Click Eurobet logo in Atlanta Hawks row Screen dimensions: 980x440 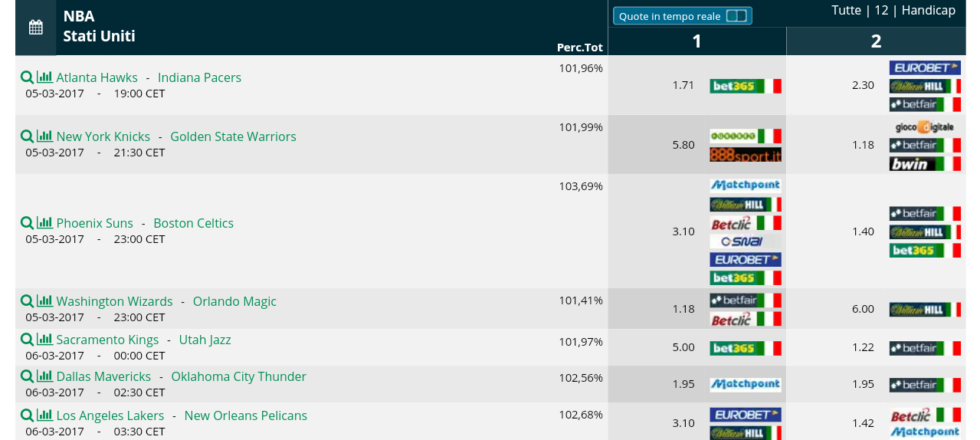click(925, 67)
